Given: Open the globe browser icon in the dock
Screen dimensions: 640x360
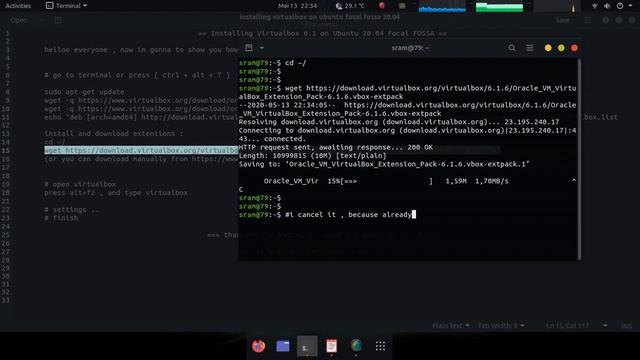Looking at the screenshot, I should tap(356, 346).
